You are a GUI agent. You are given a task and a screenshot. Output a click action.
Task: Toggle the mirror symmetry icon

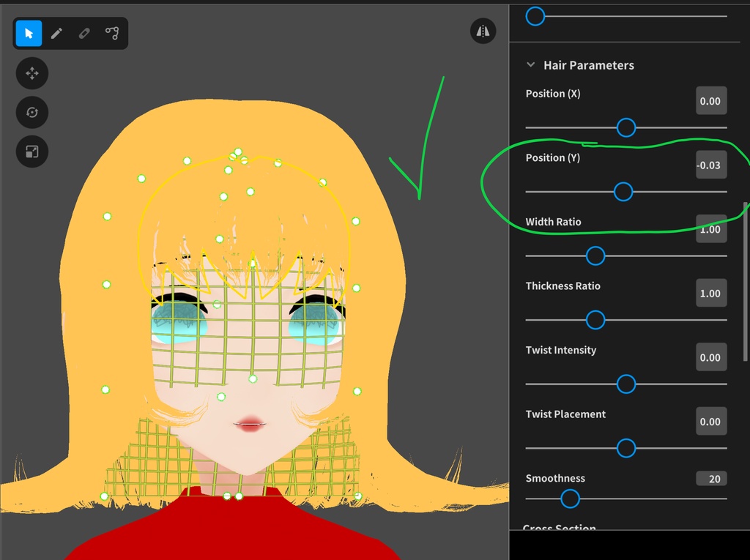tap(483, 31)
